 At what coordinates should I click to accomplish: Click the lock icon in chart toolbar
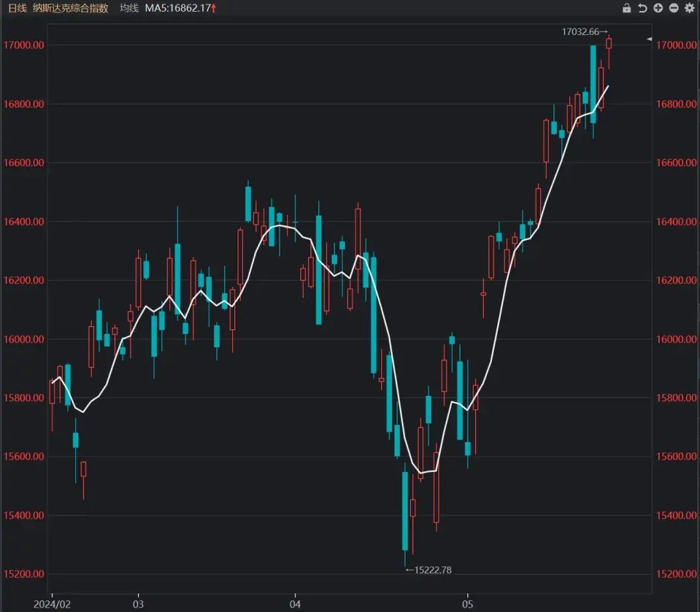tap(626, 8)
